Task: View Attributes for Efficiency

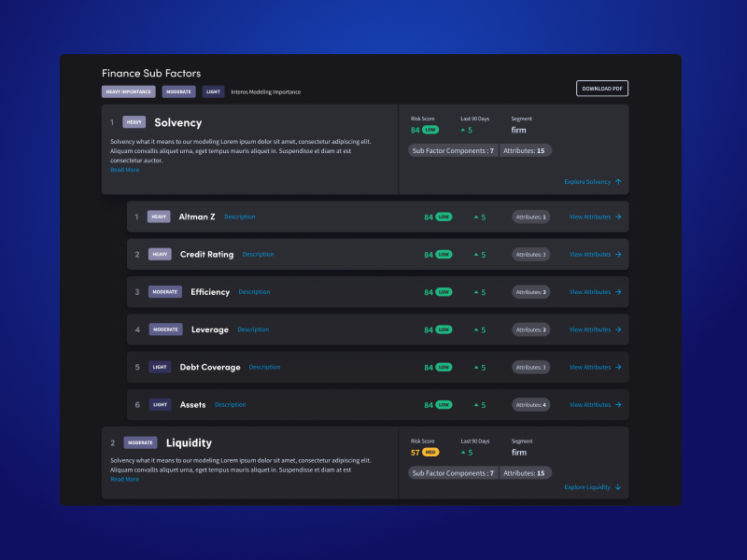Action: tap(590, 292)
